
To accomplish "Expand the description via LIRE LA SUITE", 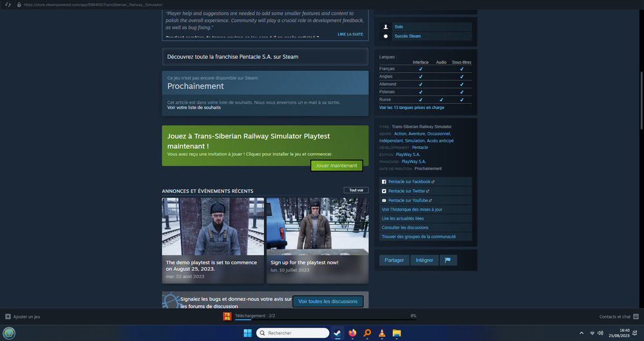I will click(x=350, y=34).
